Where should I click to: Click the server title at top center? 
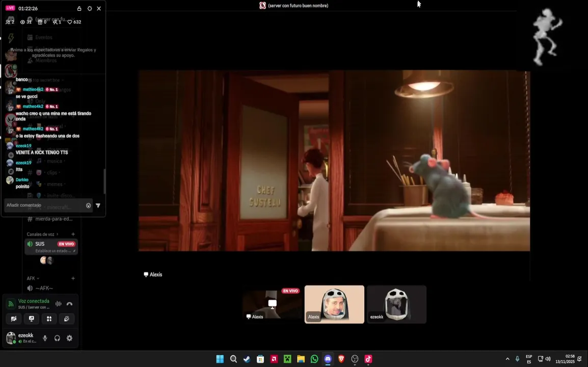point(294,5)
